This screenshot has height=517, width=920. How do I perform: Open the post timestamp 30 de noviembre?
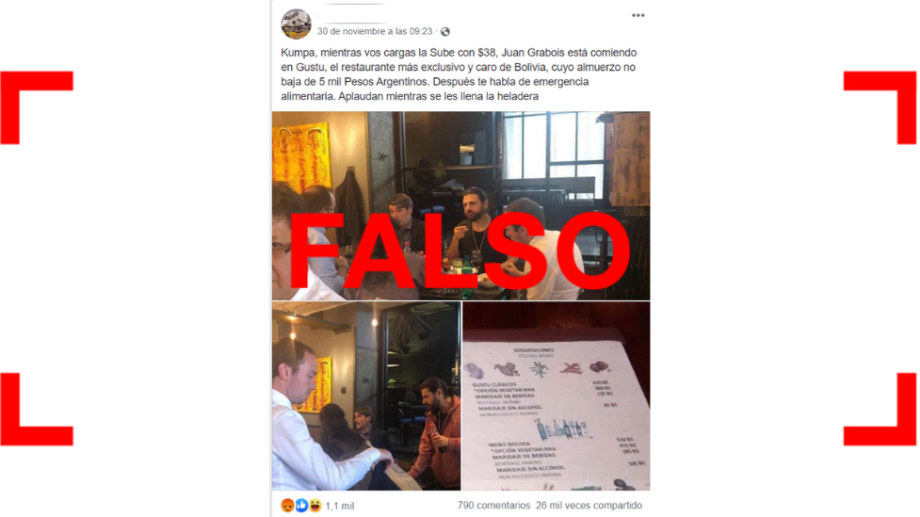point(375,32)
